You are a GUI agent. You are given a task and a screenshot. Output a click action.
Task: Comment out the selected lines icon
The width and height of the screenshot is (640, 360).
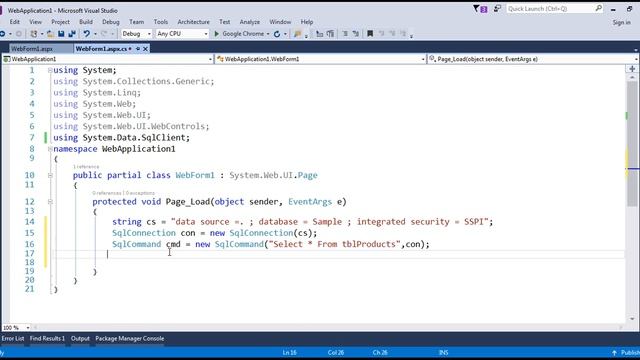click(345, 34)
